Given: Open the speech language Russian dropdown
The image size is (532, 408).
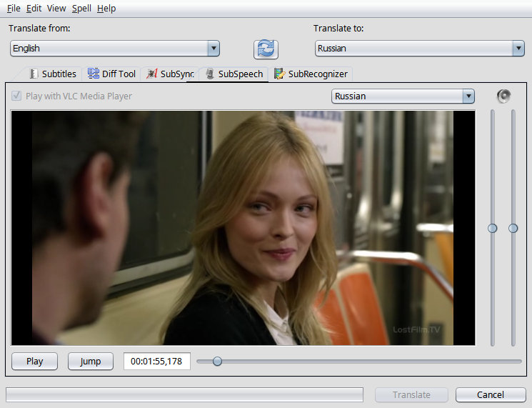Looking at the screenshot, I should [x=403, y=96].
